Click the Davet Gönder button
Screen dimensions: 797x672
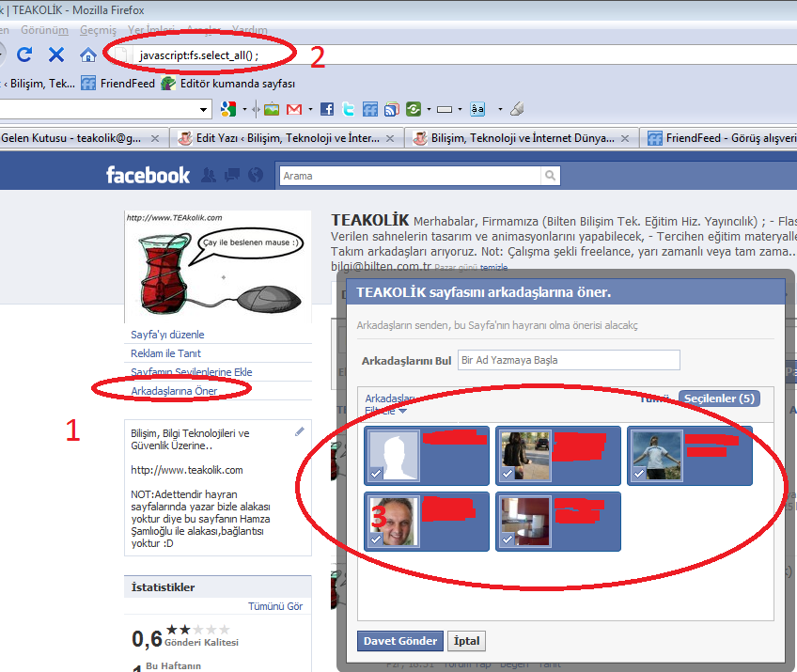[x=400, y=641]
